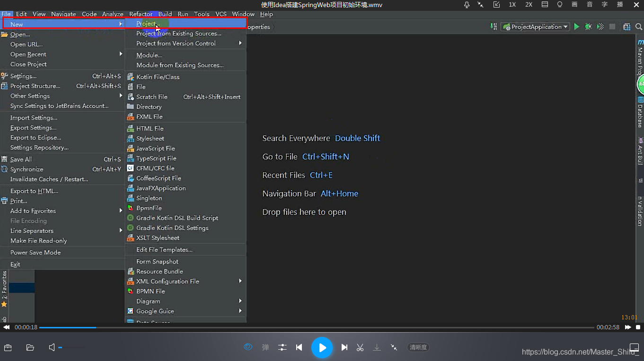The width and height of the screenshot is (644, 361).
Task: Select Edit File Templates... entry
Action: pos(185,250)
